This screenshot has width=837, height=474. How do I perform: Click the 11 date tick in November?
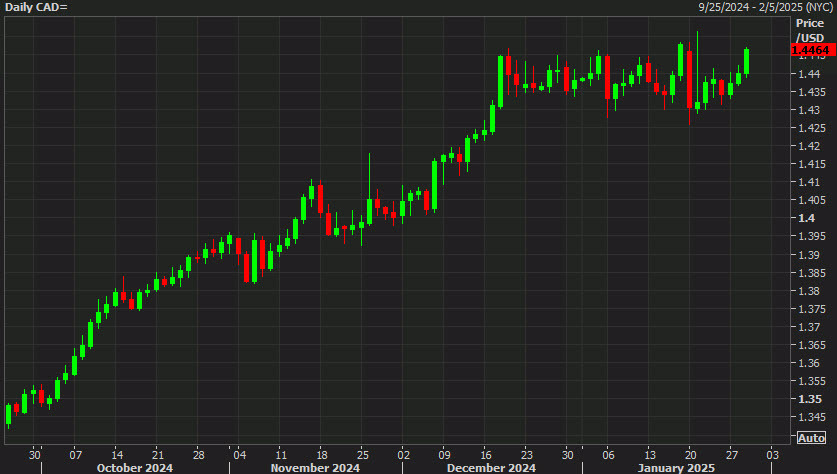(x=281, y=455)
